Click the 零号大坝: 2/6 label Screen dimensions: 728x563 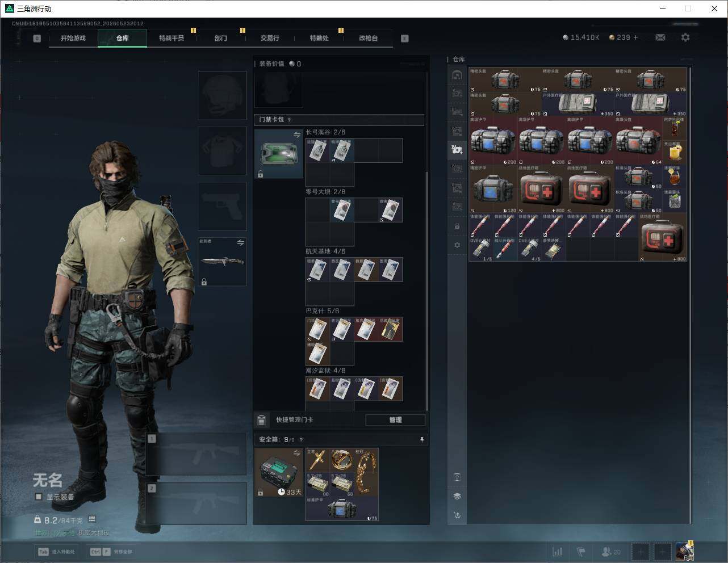[325, 192]
